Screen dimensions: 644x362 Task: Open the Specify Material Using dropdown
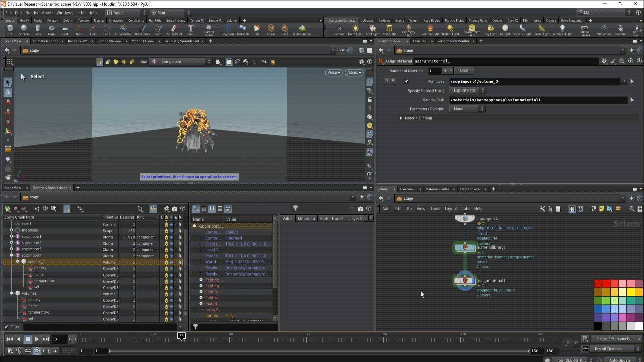point(468,90)
